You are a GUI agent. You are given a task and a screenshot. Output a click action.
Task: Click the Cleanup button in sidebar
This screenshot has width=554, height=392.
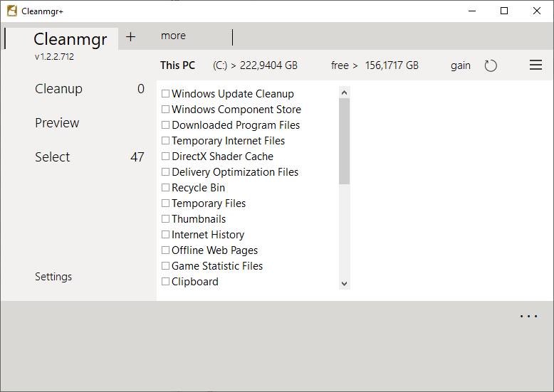click(x=58, y=89)
